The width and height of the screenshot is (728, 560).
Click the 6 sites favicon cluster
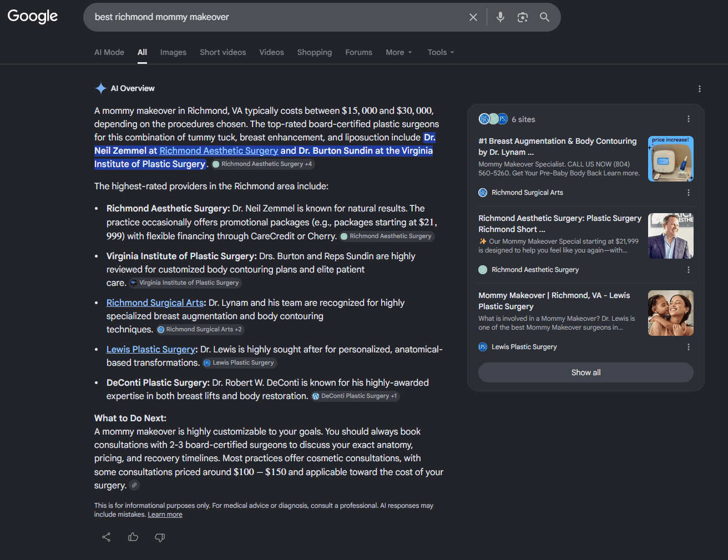[493, 119]
